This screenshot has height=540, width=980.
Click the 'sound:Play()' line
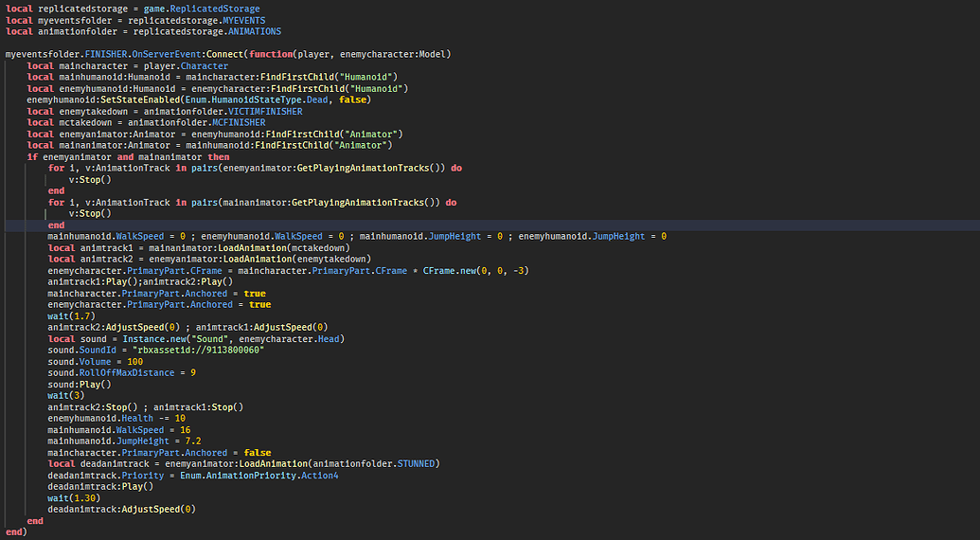(x=80, y=385)
